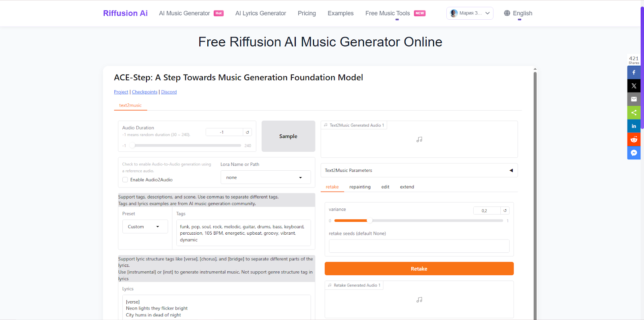Switch to the extend tab
The image size is (644, 320).
[407, 187]
